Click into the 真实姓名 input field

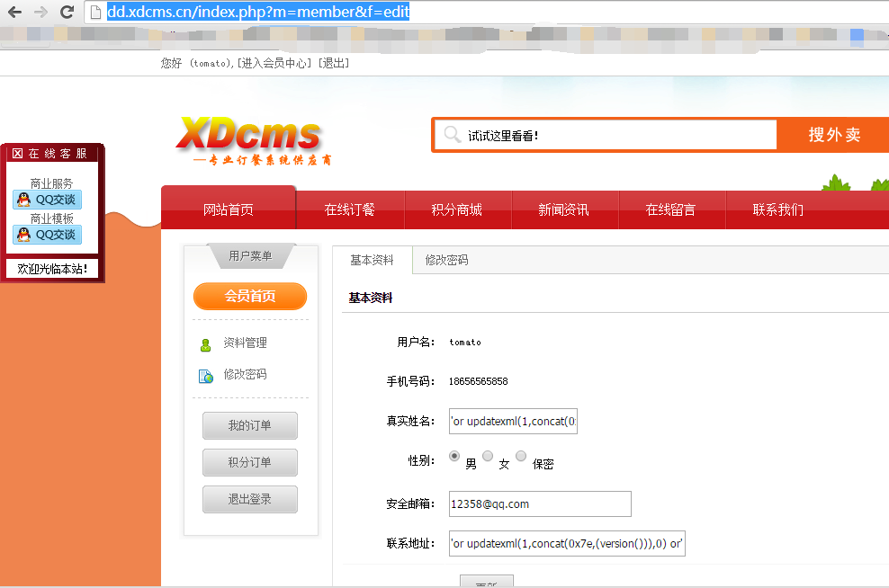[513, 421]
